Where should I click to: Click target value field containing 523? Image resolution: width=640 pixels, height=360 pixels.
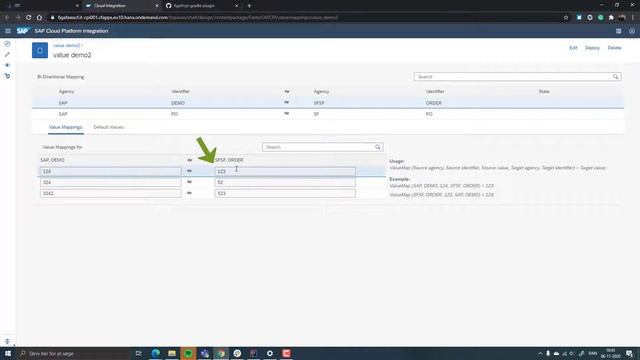click(285, 193)
